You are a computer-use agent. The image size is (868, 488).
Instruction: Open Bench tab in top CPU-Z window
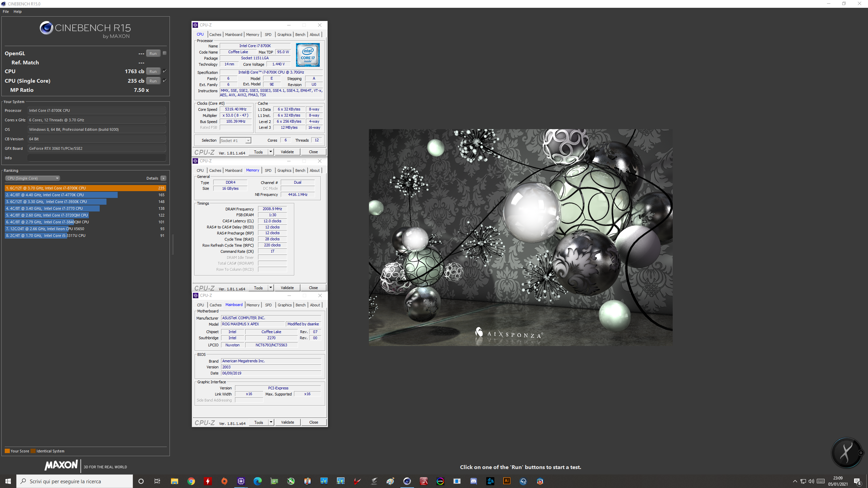tap(300, 35)
